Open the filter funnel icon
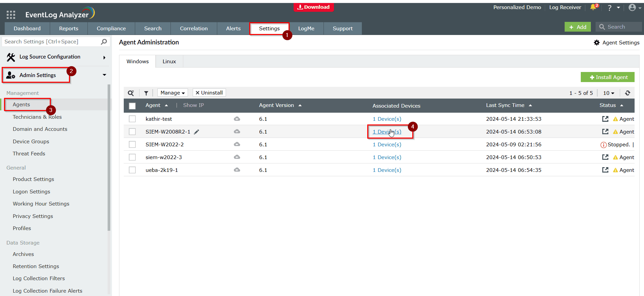Viewport: 644px width, 296px height. [x=146, y=93]
